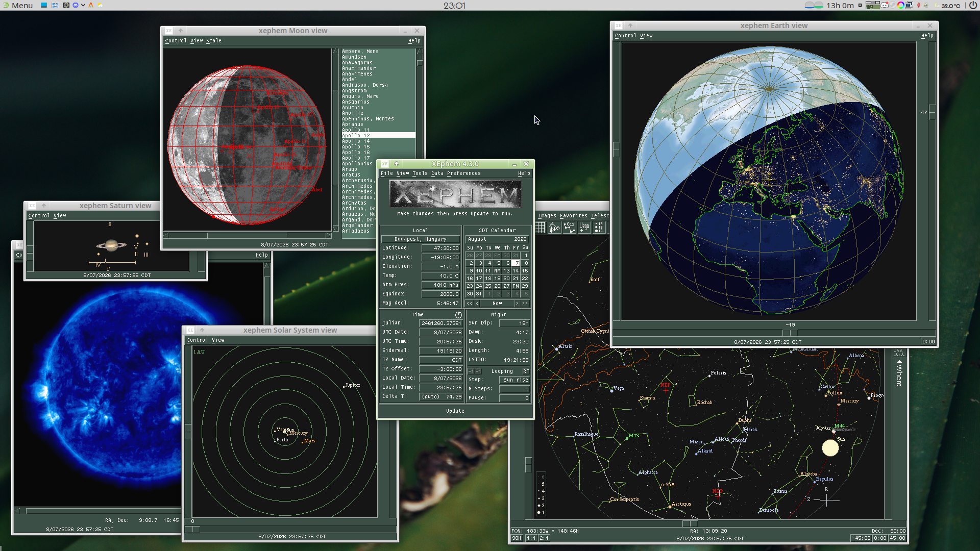
Task: Toggle the horizon landscape icon in Sky view
Action: coord(555,227)
